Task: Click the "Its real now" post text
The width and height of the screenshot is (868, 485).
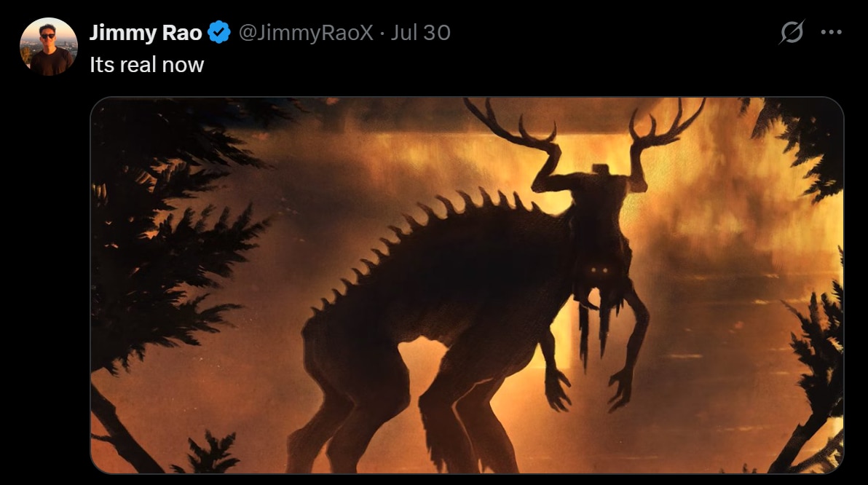Action: (x=146, y=65)
